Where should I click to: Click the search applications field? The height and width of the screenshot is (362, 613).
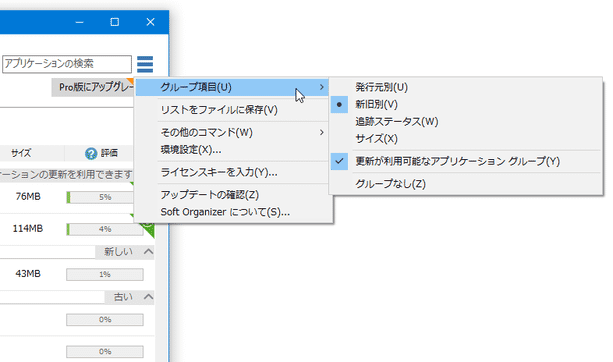click(x=67, y=64)
